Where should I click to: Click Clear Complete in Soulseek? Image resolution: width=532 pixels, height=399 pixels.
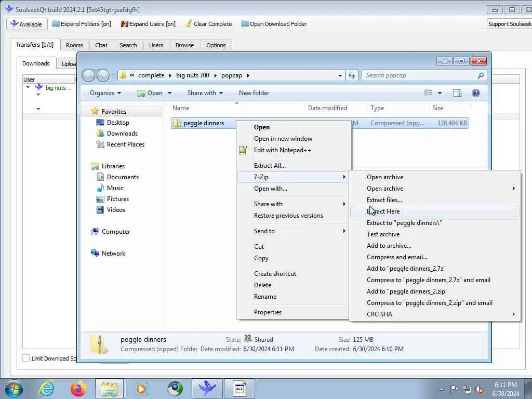(x=209, y=24)
